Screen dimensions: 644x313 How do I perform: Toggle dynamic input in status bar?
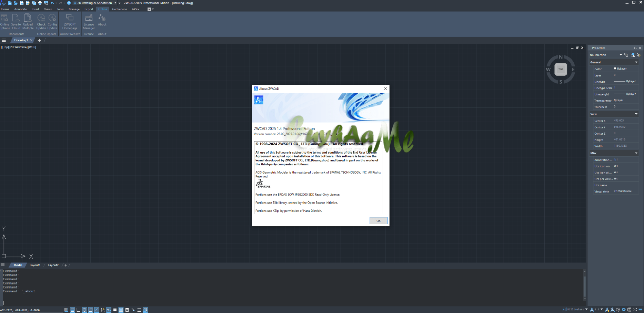coord(109,310)
